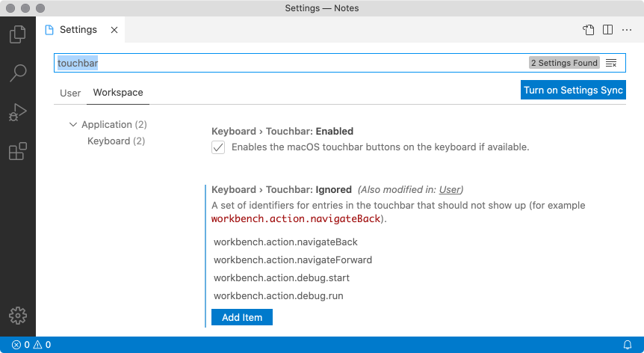
Task: Close the Settings editor tab
Action: point(114,30)
